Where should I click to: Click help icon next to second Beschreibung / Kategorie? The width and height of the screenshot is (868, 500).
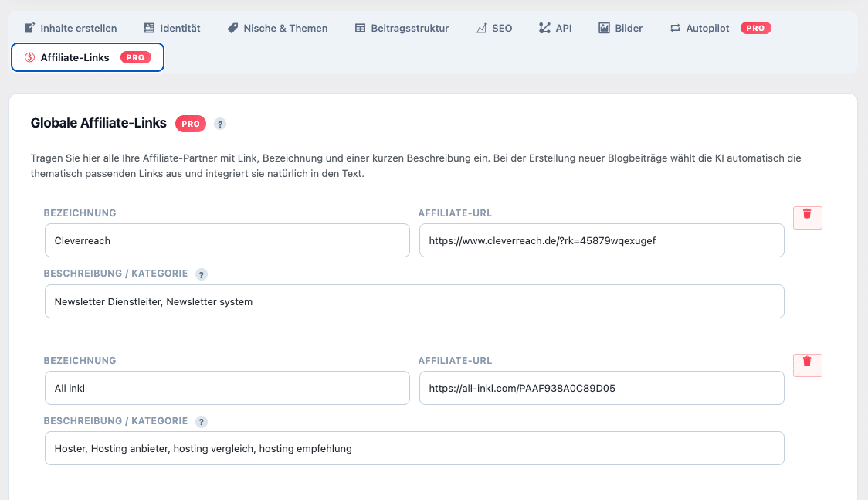(202, 422)
